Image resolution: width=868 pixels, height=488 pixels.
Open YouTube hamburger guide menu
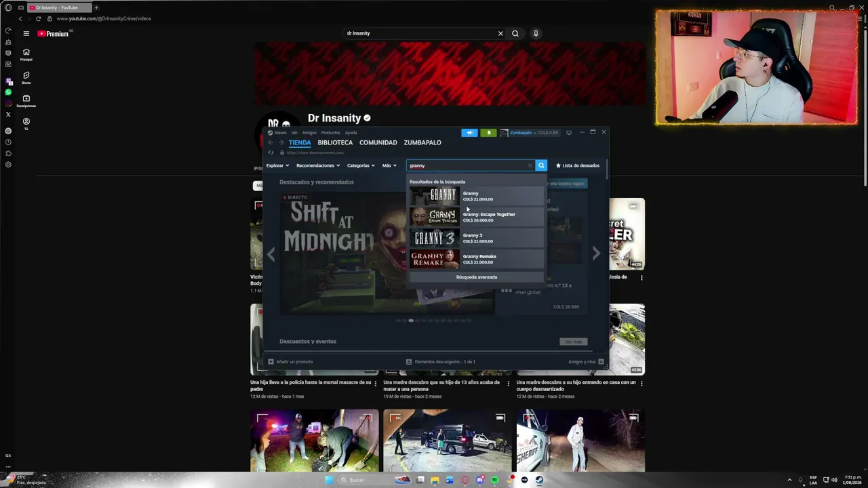point(26,33)
